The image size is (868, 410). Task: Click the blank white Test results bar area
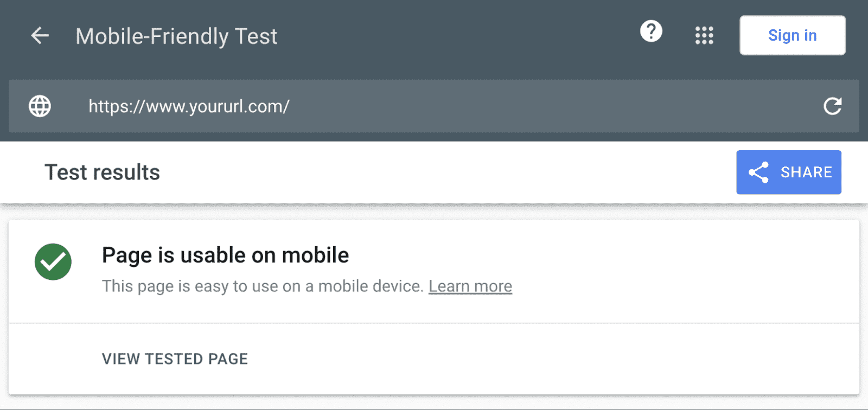click(445, 172)
